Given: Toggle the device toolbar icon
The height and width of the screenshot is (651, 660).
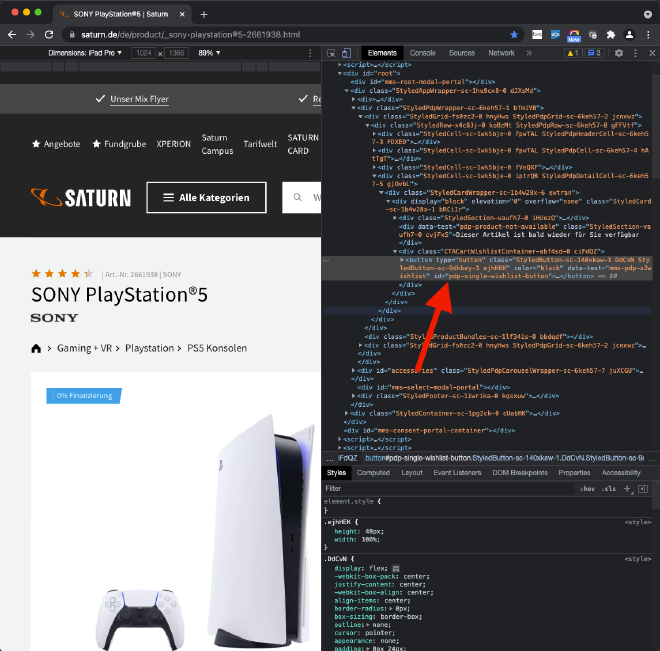Looking at the screenshot, I should pos(347,53).
